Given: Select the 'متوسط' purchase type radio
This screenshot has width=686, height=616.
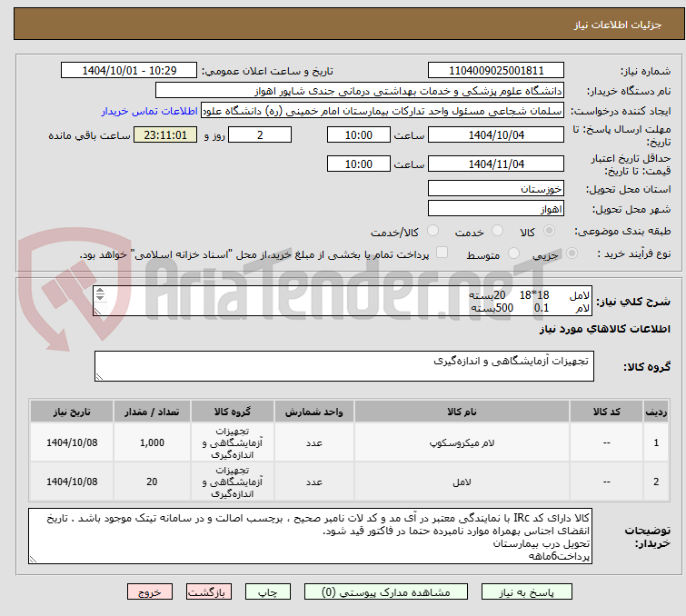Looking at the screenshot, I should [x=513, y=253].
